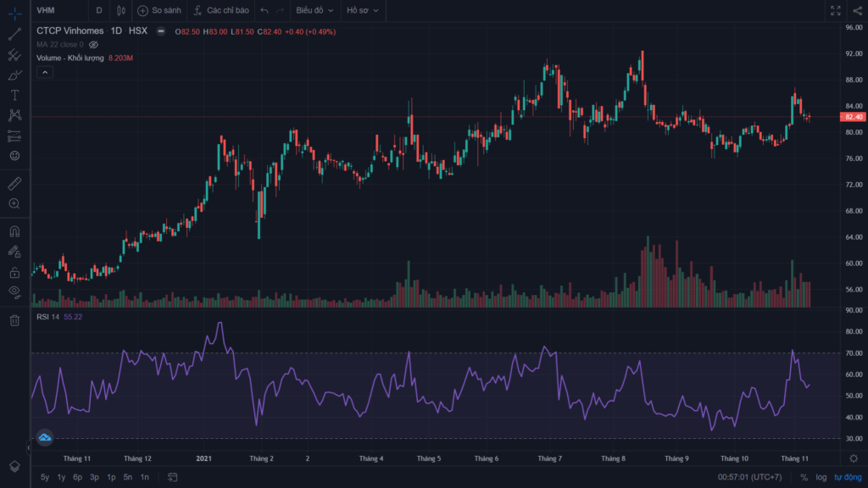Collapse the indicator legend chevron

pyautogui.click(x=45, y=73)
